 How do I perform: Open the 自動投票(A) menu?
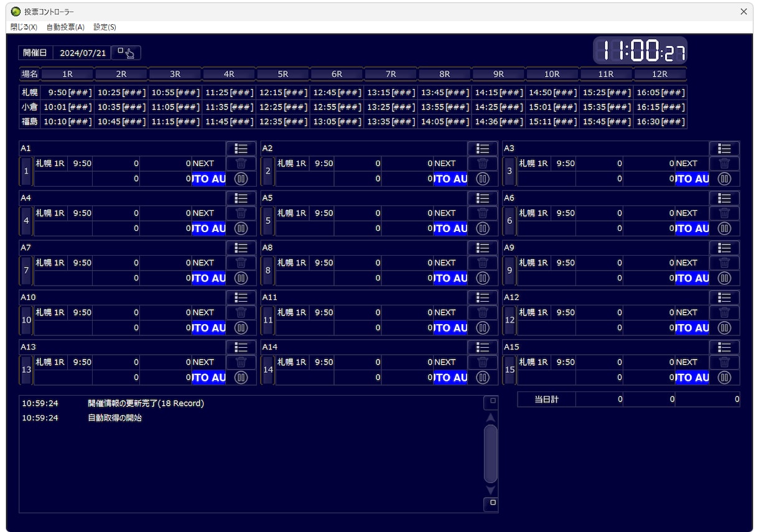tap(65, 27)
